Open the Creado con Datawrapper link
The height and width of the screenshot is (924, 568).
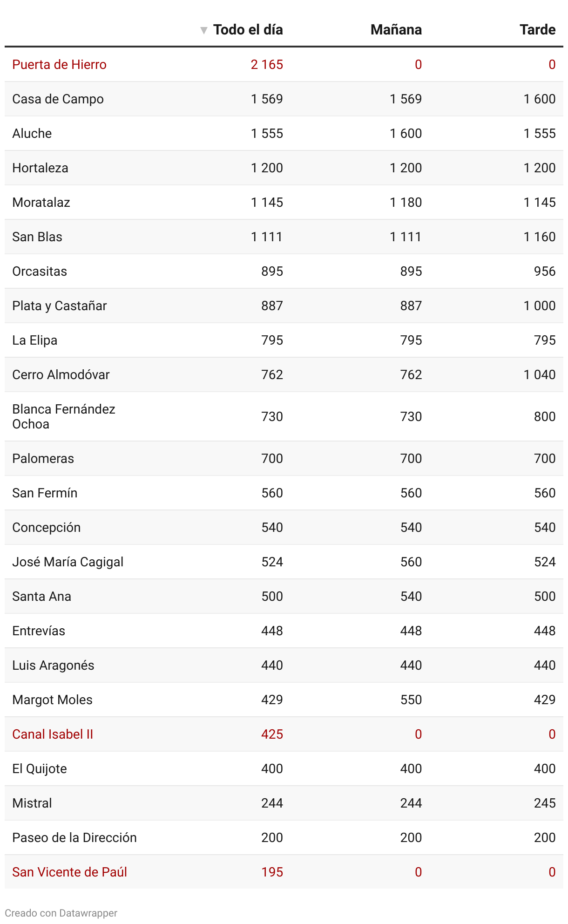pyautogui.click(x=61, y=913)
